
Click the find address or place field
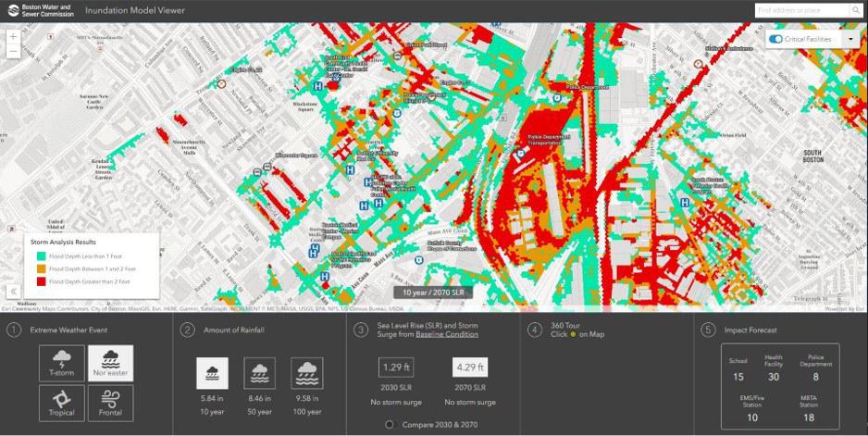pyautogui.click(x=800, y=10)
